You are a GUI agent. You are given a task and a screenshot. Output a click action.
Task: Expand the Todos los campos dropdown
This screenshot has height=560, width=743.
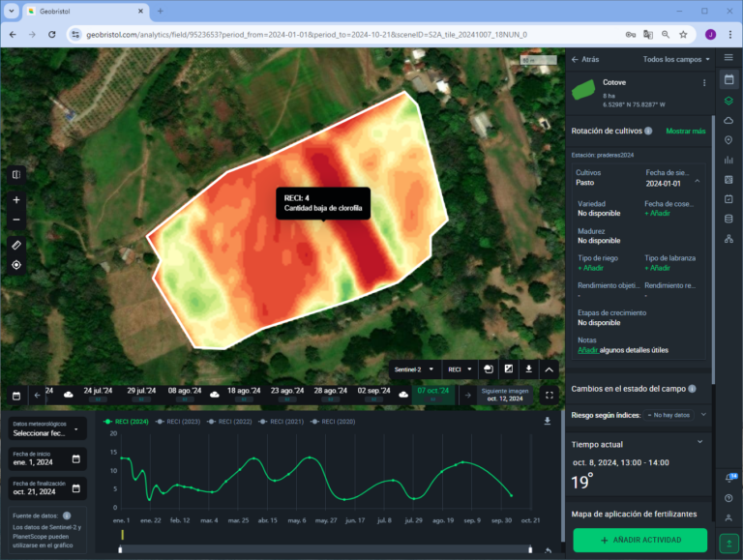click(676, 59)
